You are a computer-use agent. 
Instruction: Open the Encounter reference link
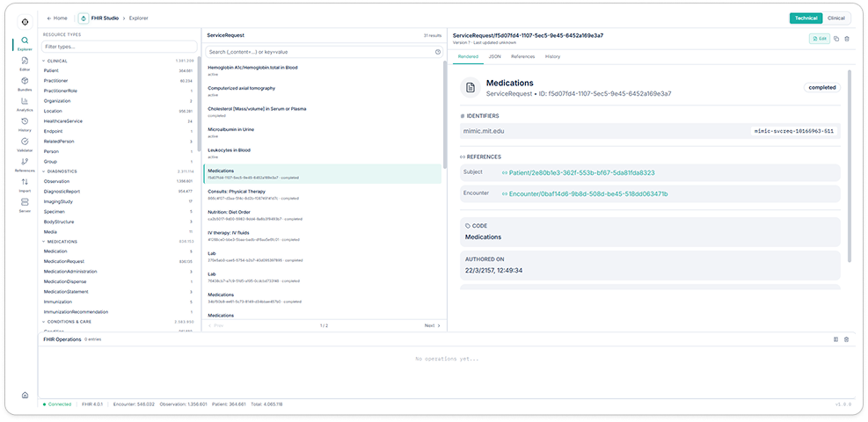pos(585,194)
